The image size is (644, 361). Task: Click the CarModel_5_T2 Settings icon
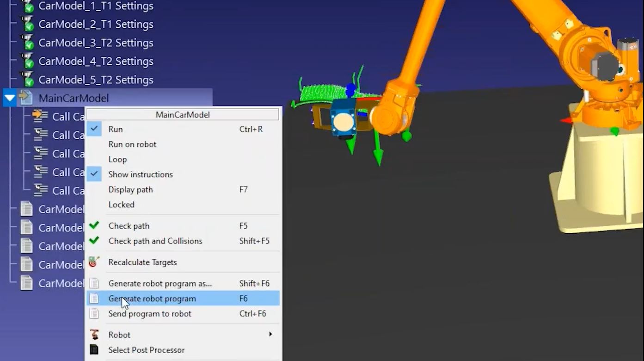(28, 80)
